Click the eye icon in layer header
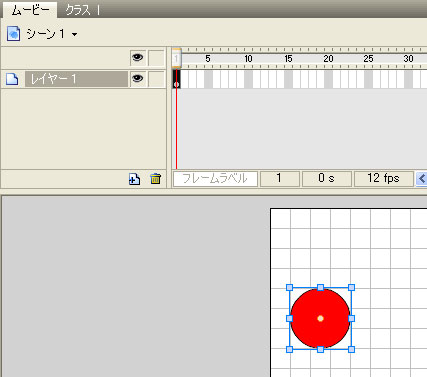This screenshot has width=427, height=377. 138,57
